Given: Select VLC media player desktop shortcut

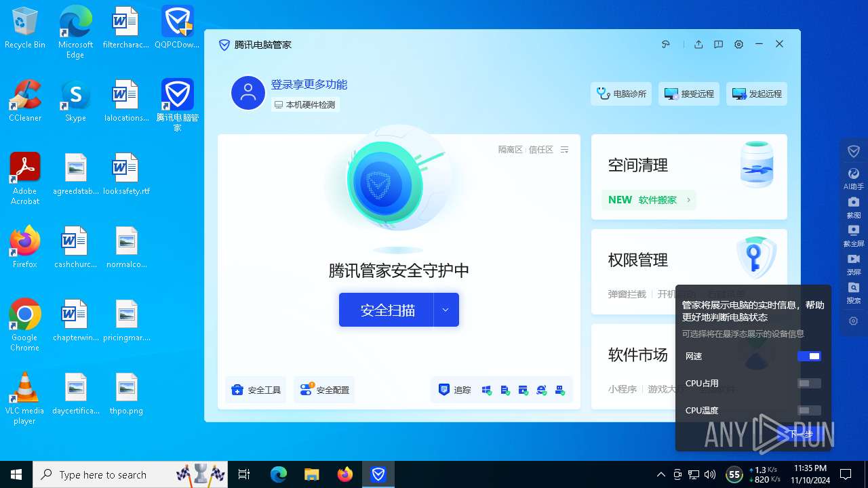Looking at the screenshot, I should pos(24,399).
